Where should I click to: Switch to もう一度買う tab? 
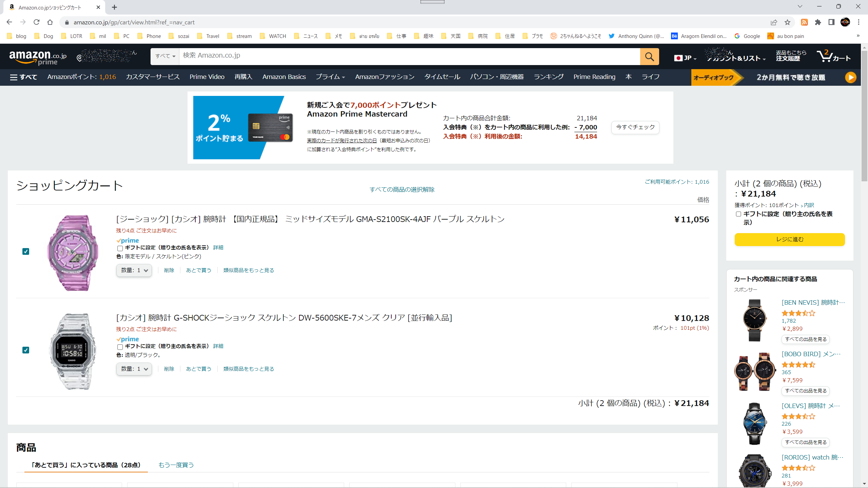tap(176, 465)
